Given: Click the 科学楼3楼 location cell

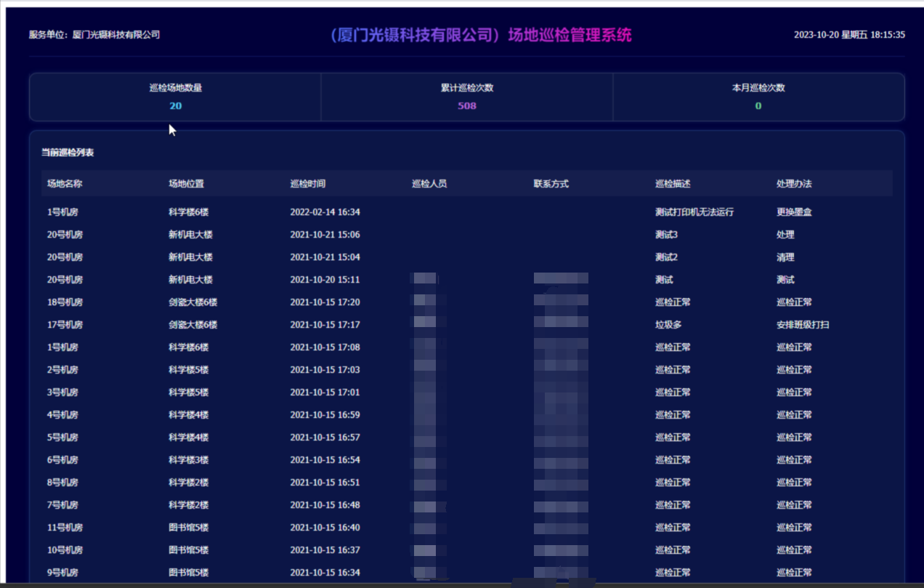Looking at the screenshot, I should coord(189,460).
